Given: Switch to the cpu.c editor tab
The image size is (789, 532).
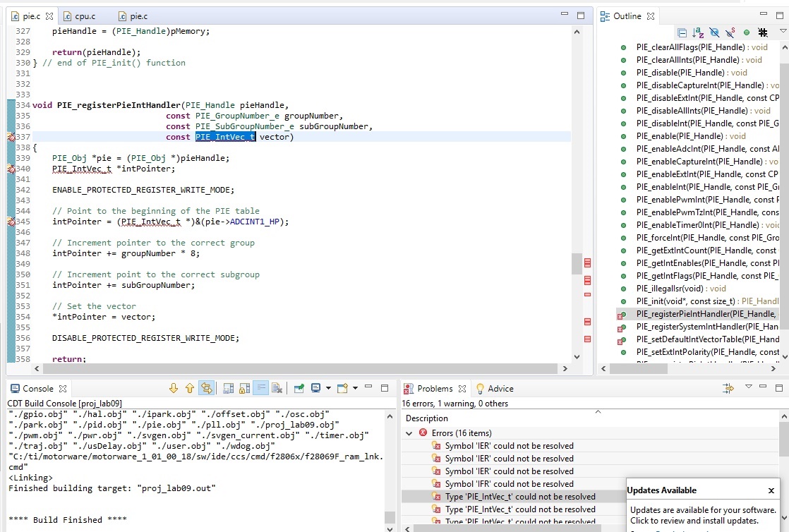Looking at the screenshot, I should coord(84,15).
